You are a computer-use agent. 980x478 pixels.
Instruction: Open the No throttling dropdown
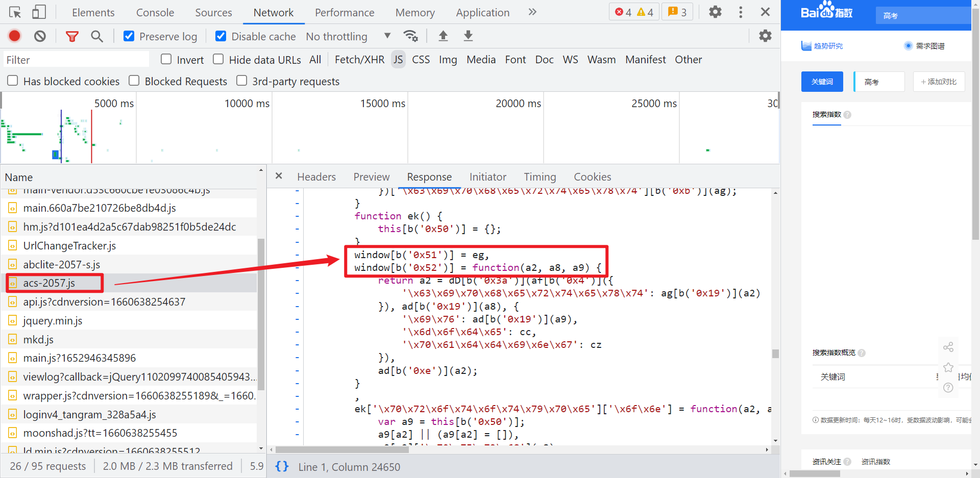pyautogui.click(x=350, y=36)
